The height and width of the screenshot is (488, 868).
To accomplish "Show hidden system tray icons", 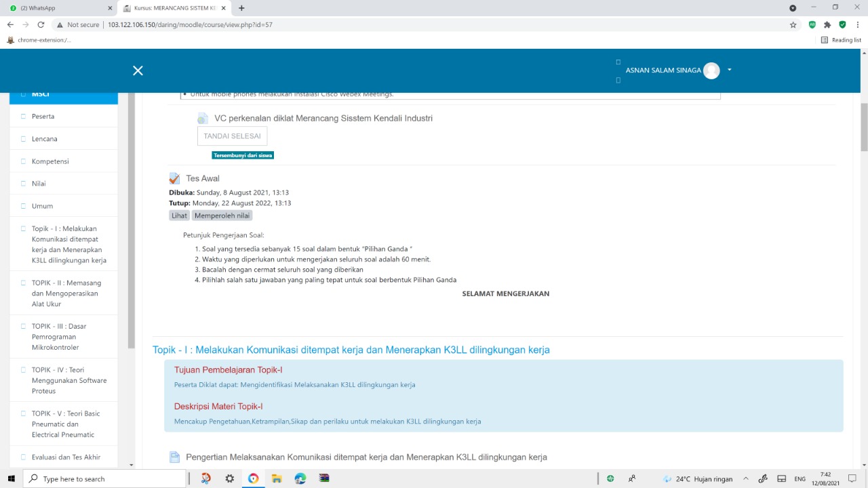I will (746, 479).
